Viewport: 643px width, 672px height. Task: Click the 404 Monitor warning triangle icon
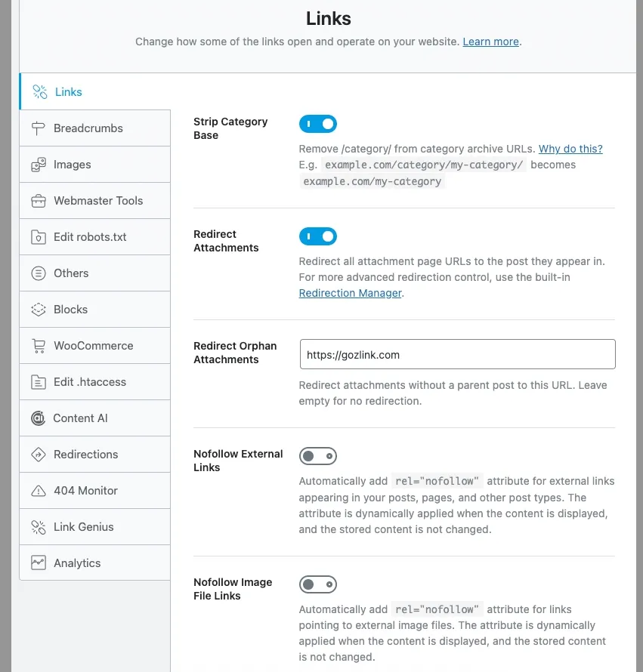(39, 491)
